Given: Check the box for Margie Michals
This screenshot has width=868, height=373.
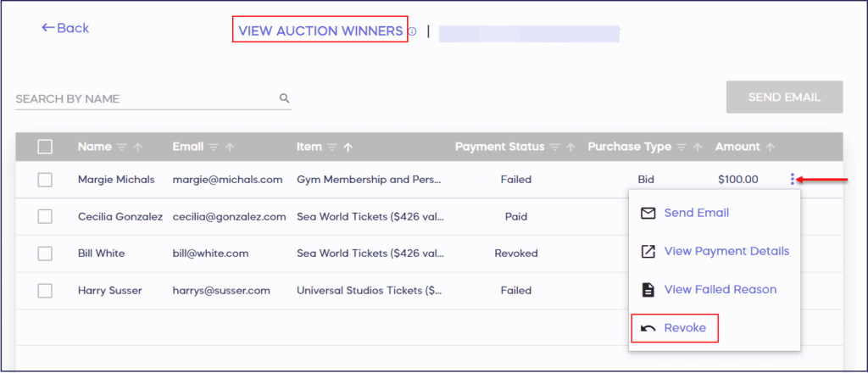Looking at the screenshot, I should coord(45,180).
